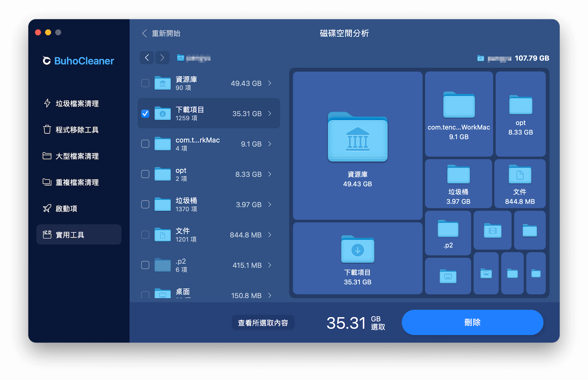This screenshot has width=588, height=380.
Task: Click the 1259 項 item count
Action: point(186,118)
